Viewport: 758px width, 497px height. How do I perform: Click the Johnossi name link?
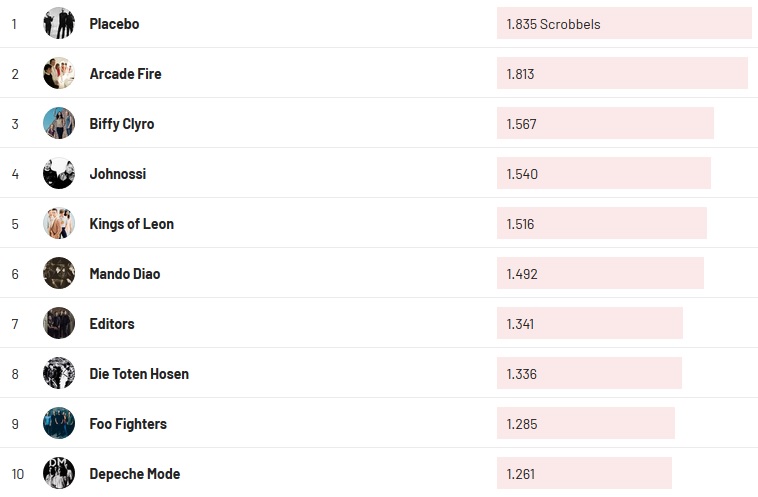(117, 173)
